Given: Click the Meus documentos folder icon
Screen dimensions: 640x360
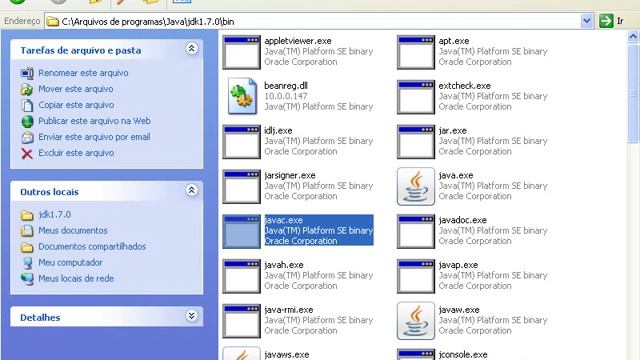Looking at the screenshot, I should tap(27, 231).
